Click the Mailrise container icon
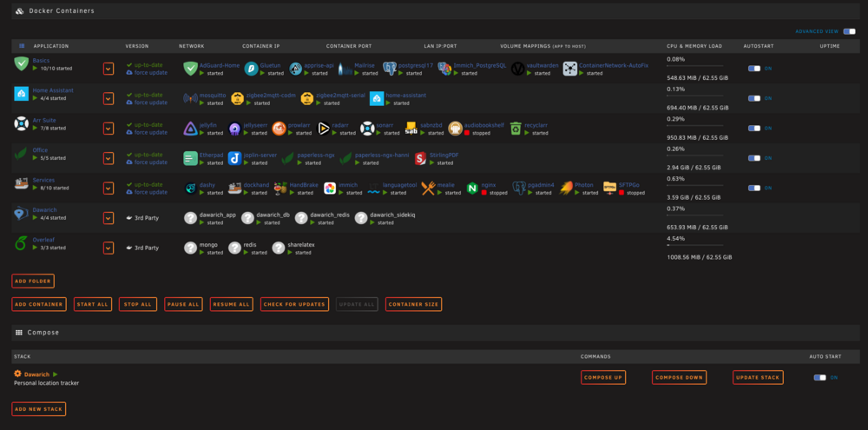The image size is (868, 430). coord(345,69)
